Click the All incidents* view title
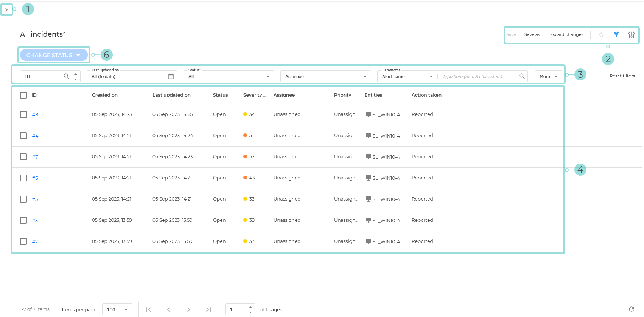644x317 pixels. coord(43,34)
